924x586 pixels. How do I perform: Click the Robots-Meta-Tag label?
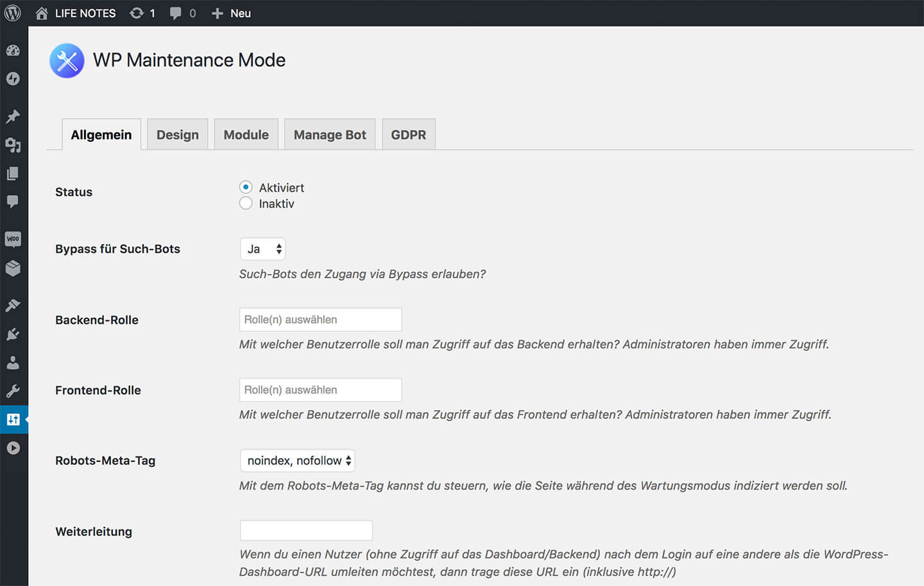[x=105, y=460]
